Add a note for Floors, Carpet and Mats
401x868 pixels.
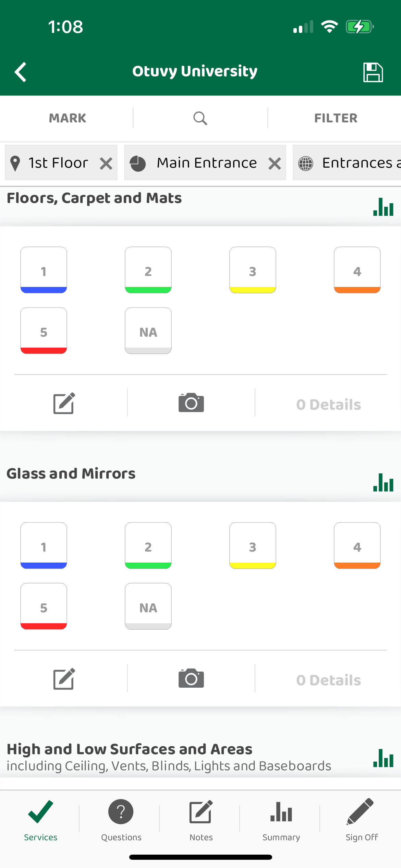click(x=64, y=403)
